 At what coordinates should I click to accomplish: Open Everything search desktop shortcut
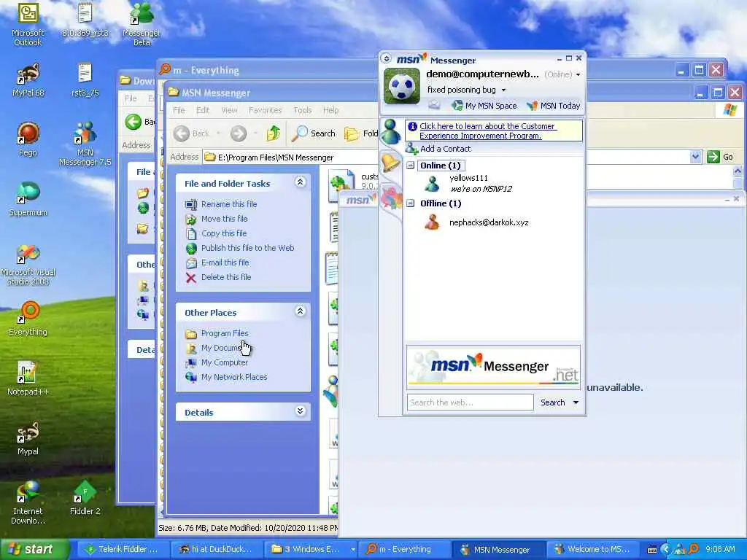(28, 319)
